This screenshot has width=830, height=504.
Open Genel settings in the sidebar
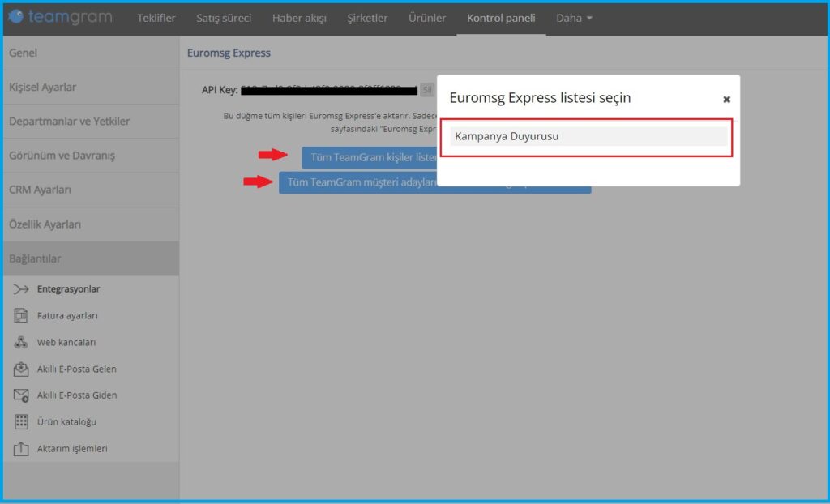(x=91, y=53)
